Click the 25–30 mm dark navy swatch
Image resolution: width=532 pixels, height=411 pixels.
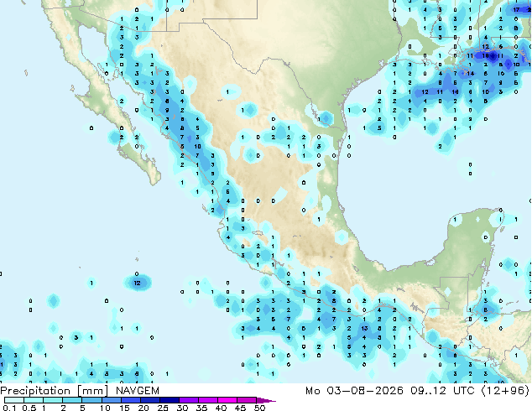[170, 400]
